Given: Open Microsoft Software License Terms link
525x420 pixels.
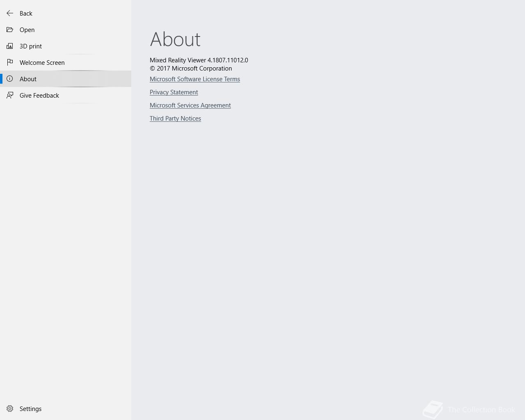Looking at the screenshot, I should coord(195,79).
